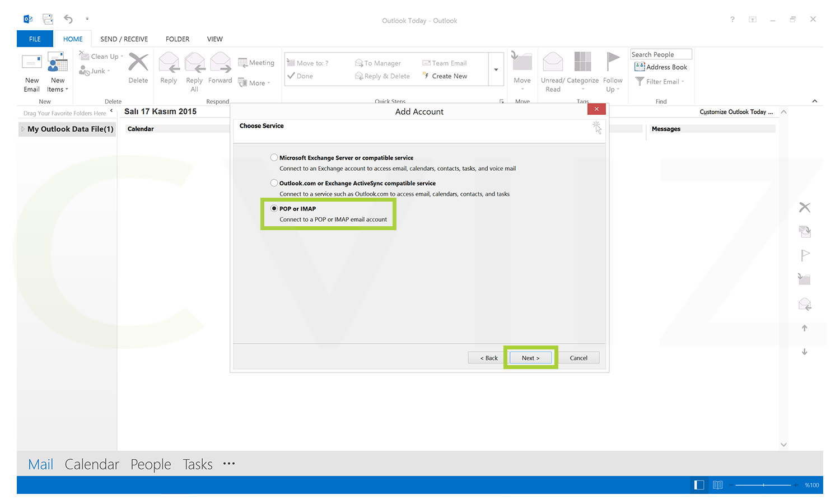Click the Unread/Read envelope icon
840x504 pixels.
click(x=553, y=62)
